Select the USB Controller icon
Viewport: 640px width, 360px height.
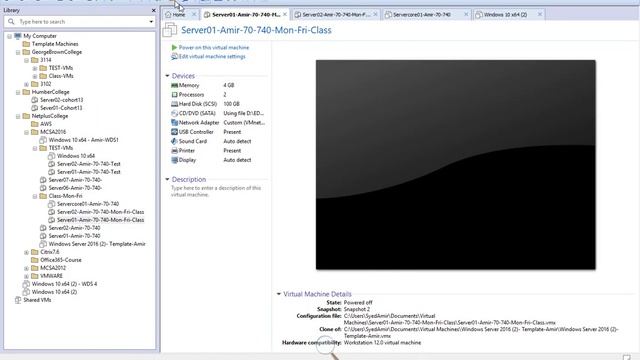(x=174, y=132)
